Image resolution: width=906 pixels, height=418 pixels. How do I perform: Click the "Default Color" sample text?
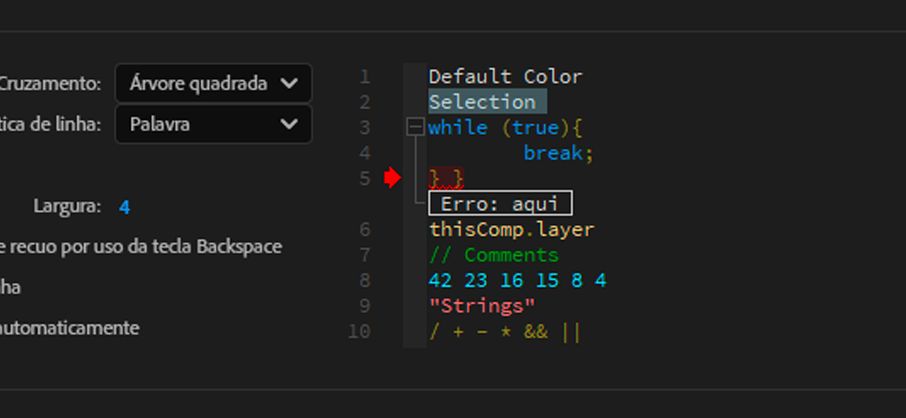point(505,77)
